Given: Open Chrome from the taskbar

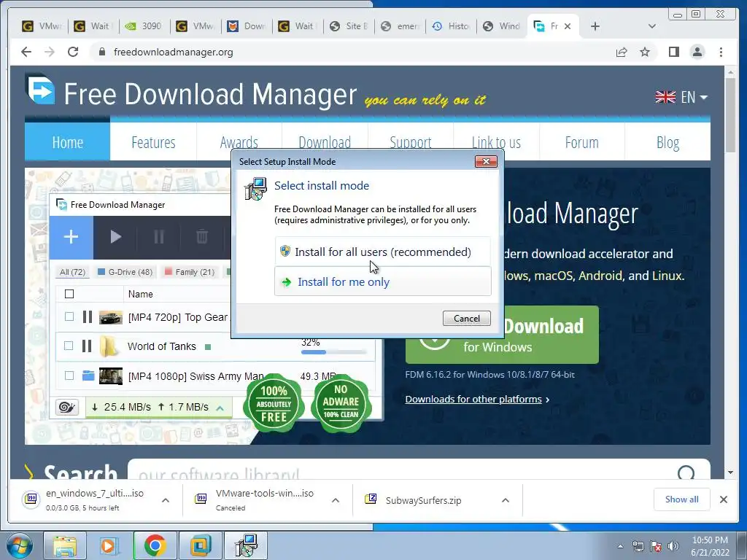Looking at the screenshot, I should pyautogui.click(x=155, y=545).
